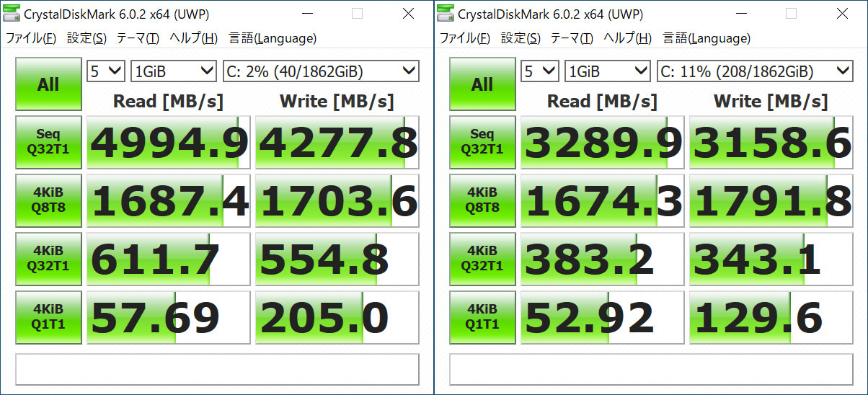Click Write [MB/s] header in left window
Viewport: 868px width, 395px height.
coord(337,101)
